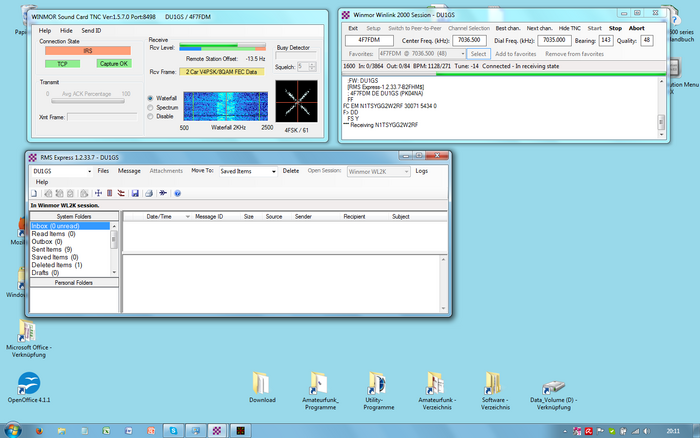
Task: Open the Favorites 4F7FDM dropdown
Action: (462, 54)
